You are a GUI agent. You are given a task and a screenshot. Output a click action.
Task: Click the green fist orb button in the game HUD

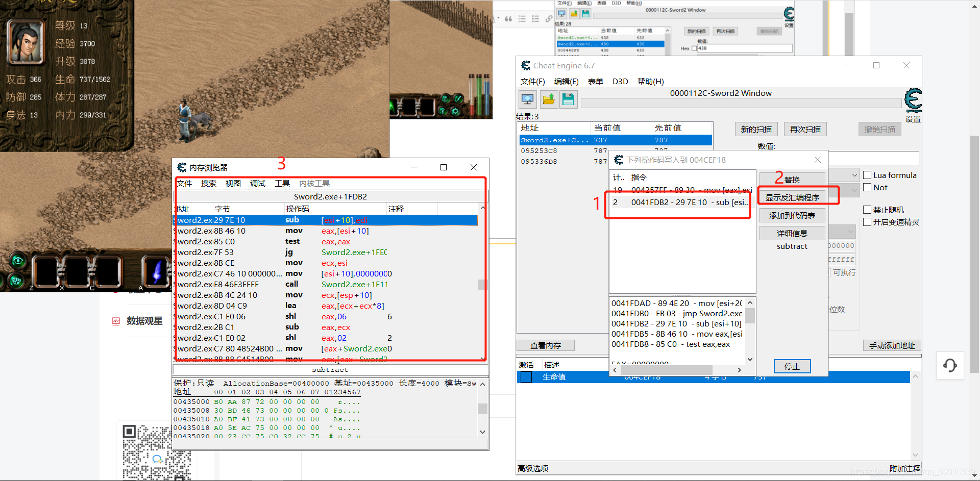click(x=16, y=280)
